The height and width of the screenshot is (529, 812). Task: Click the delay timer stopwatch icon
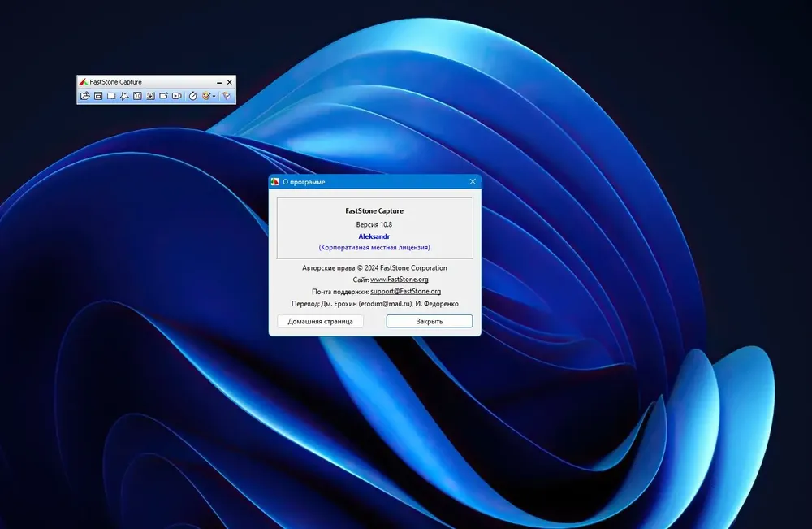(193, 96)
